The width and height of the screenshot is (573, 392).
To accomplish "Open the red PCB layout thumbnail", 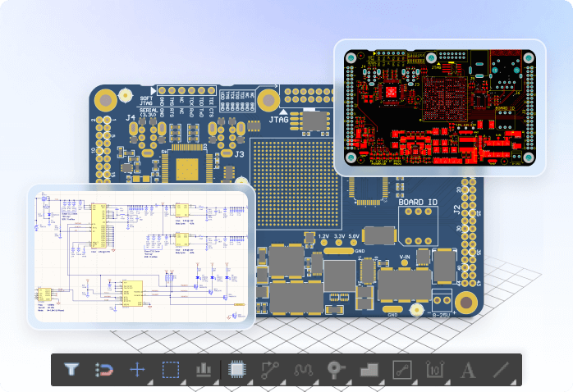I will [x=439, y=107].
